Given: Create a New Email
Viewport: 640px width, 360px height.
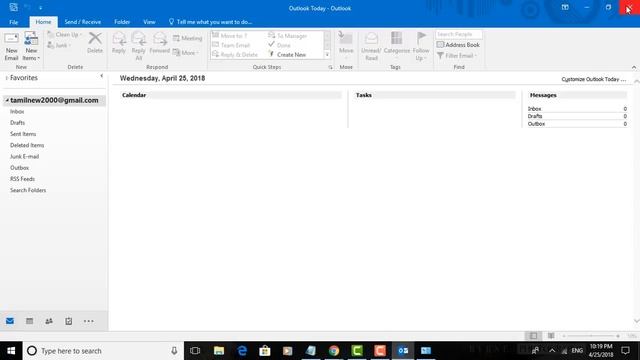Looking at the screenshot, I should point(11,47).
